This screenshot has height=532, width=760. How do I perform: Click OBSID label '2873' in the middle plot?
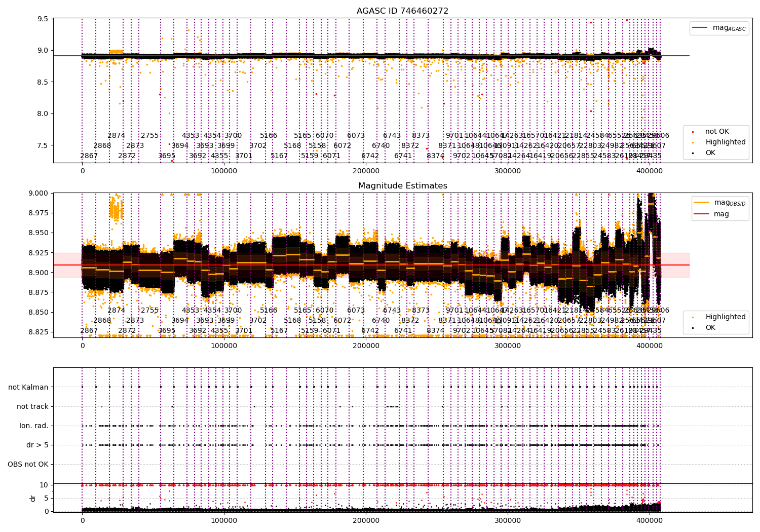135,320
